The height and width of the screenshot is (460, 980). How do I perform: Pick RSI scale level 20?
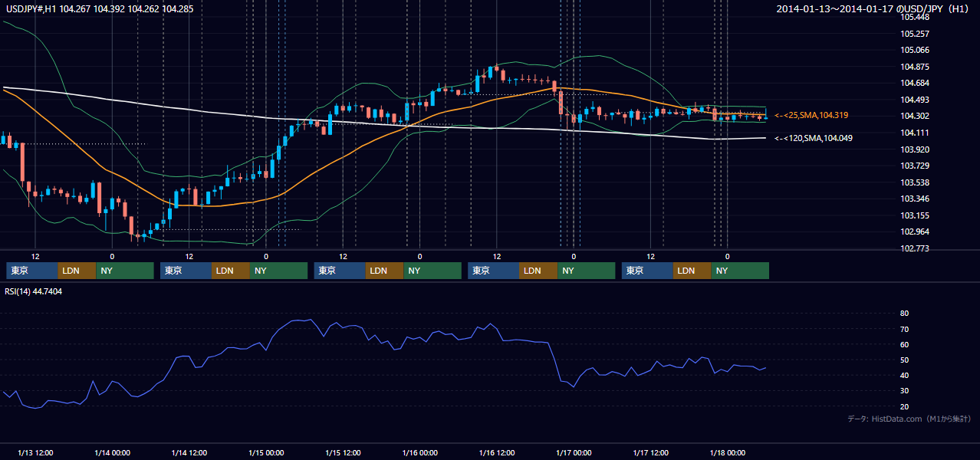(904, 406)
